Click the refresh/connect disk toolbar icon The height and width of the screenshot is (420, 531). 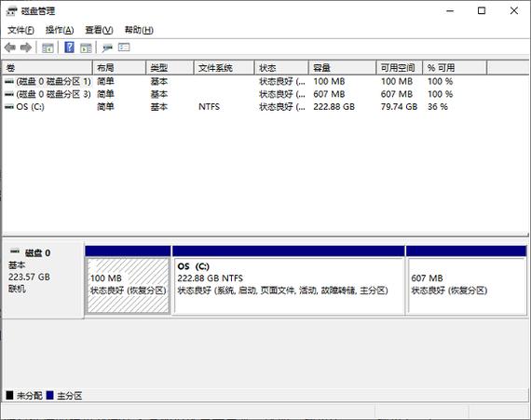click(107, 47)
